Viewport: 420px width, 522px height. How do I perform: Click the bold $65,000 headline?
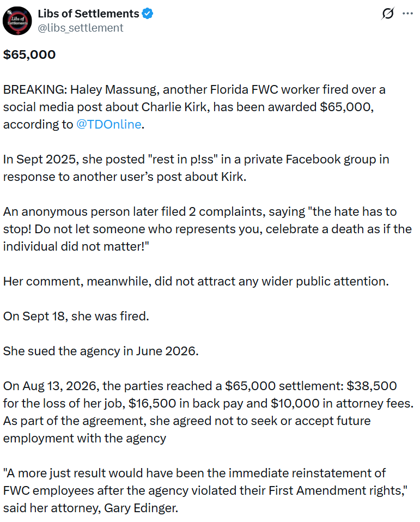(x=29, y=54)
